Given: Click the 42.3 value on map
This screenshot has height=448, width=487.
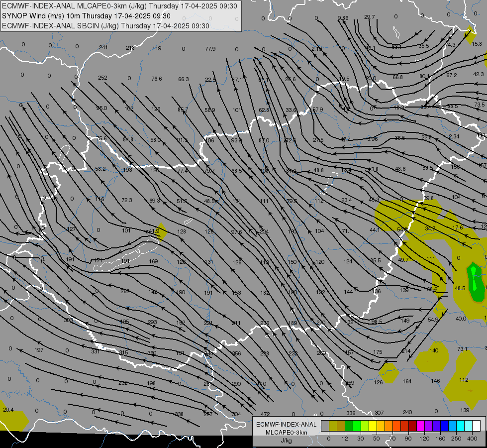Looking at the screenshot, I should point(479,74).
